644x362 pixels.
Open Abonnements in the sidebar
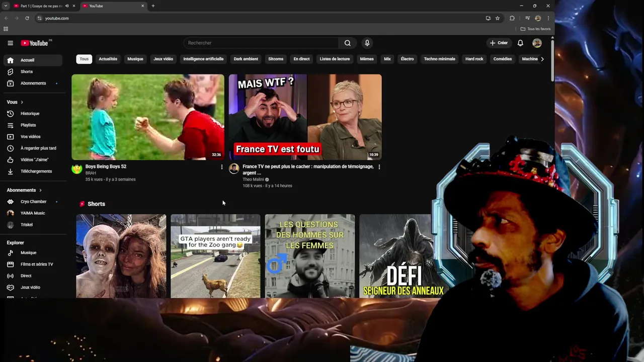pyautogui.click(x=33, y=83)
